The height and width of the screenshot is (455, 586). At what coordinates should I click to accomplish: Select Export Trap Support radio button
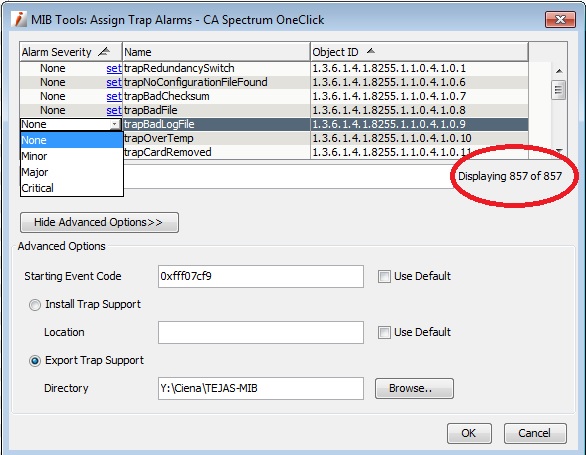point(35,361)
